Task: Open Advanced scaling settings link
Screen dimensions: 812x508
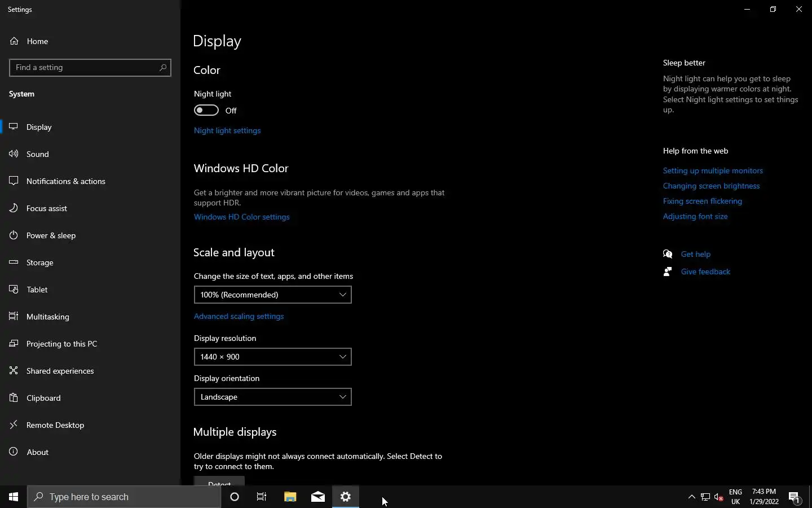Action: point(239,316)
